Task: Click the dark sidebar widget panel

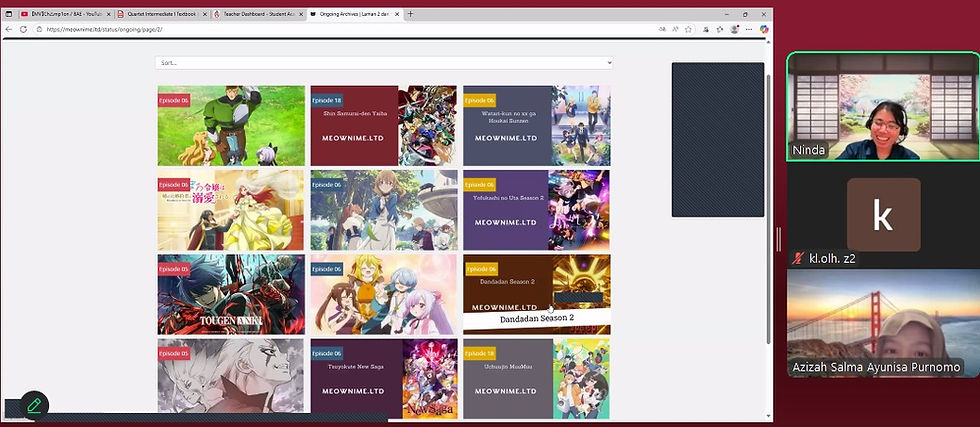Action: click(718, 139)
